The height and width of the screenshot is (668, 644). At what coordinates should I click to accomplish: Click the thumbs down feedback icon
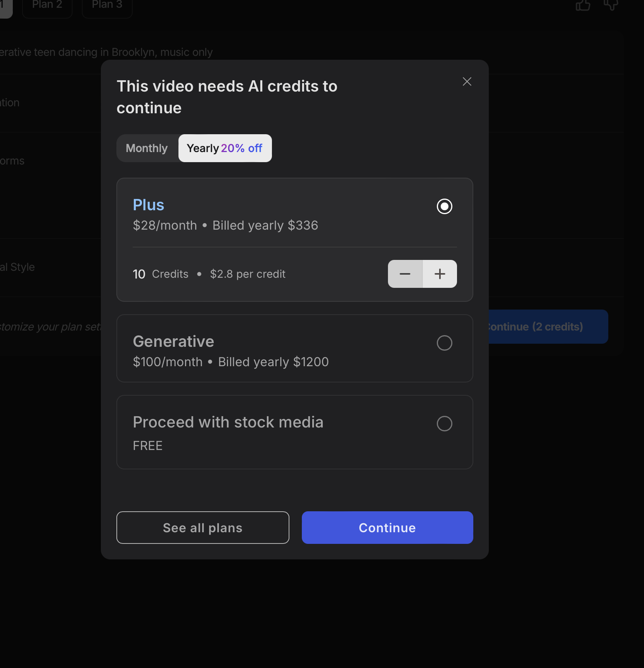coord(611,5)
